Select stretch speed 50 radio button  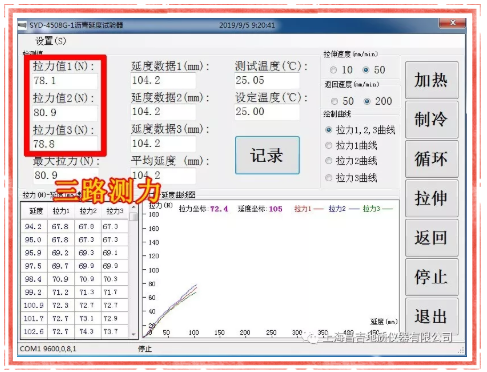tap(366, 70)
